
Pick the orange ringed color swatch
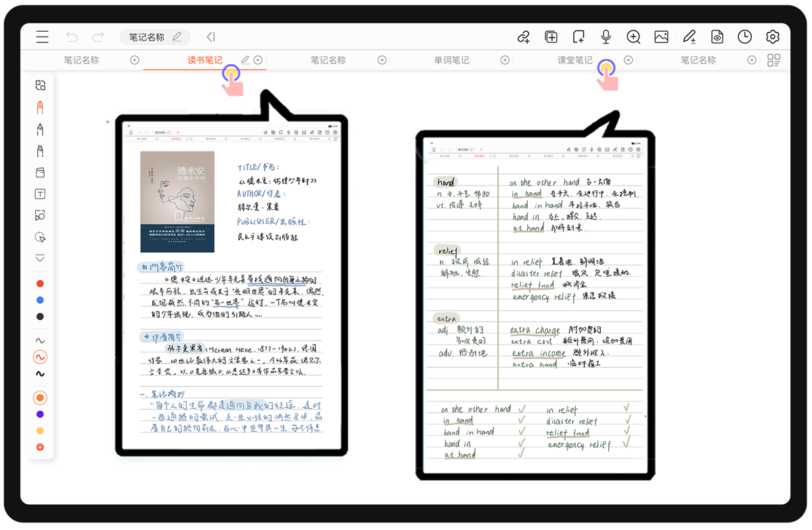(x=40, y=397)
